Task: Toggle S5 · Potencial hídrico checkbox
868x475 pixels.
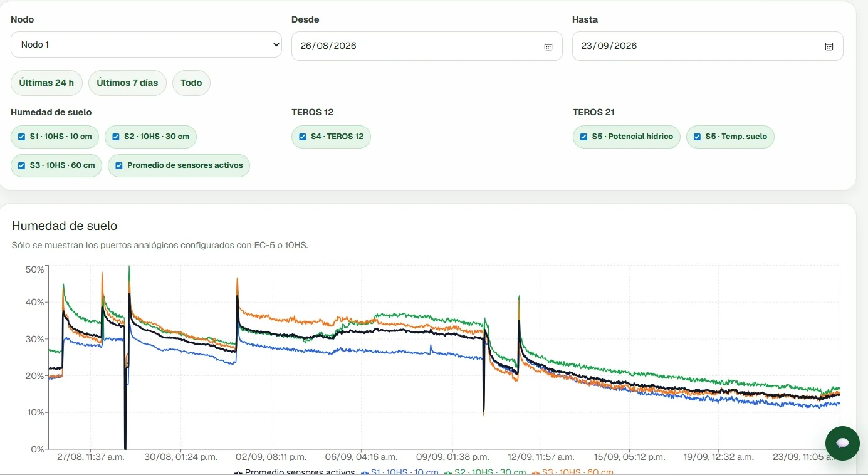Action: [x=584, y=137]
